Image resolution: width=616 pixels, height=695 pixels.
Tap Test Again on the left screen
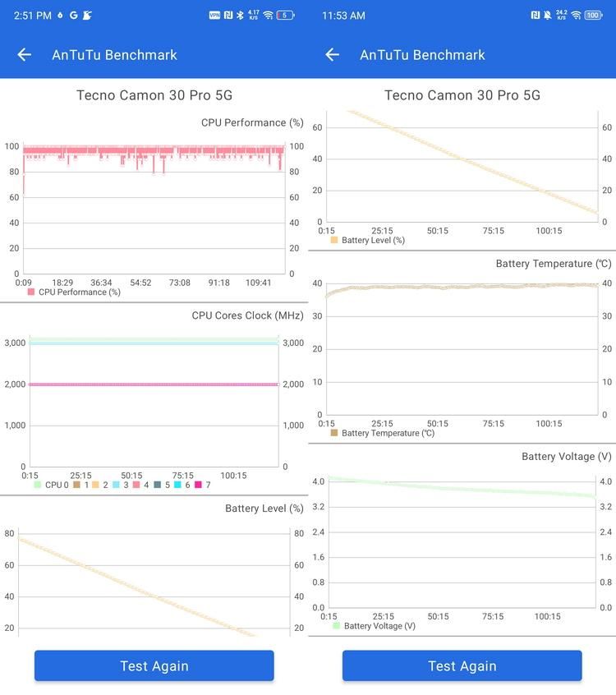tap(154, 665)
